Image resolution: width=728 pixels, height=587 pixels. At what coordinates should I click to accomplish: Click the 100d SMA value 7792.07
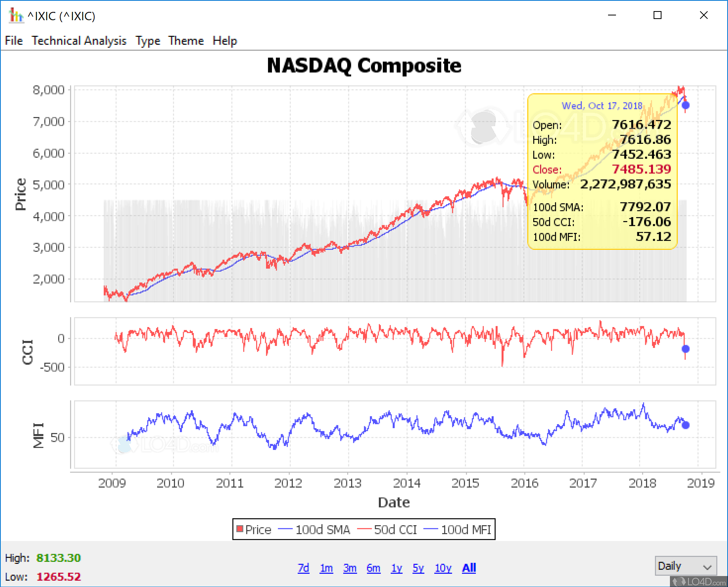(646, 207)
